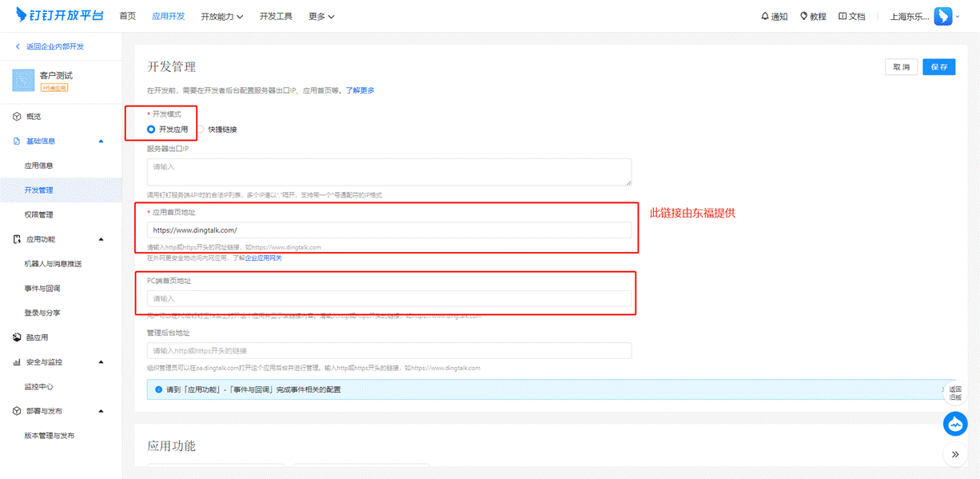Open the 文档 documentation icon link

click(852, 17)
